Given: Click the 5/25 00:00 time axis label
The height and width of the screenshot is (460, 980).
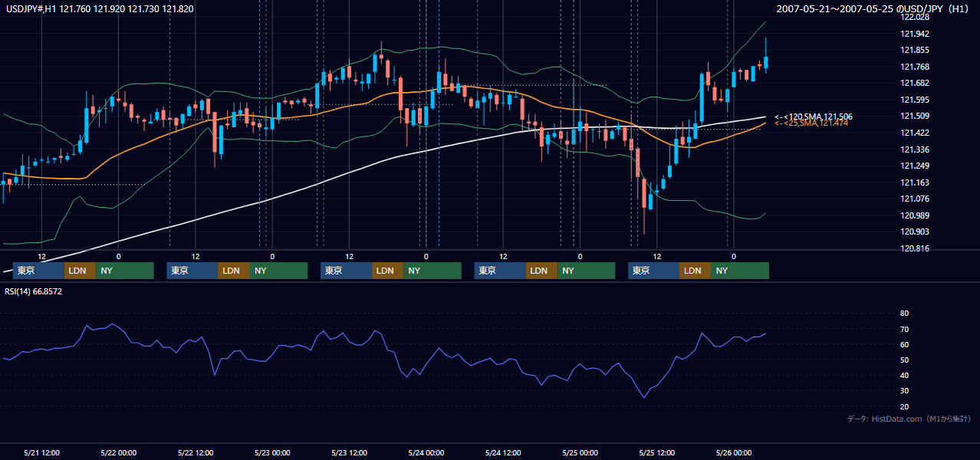Looking at the screenshot, I should coord(580,452).
